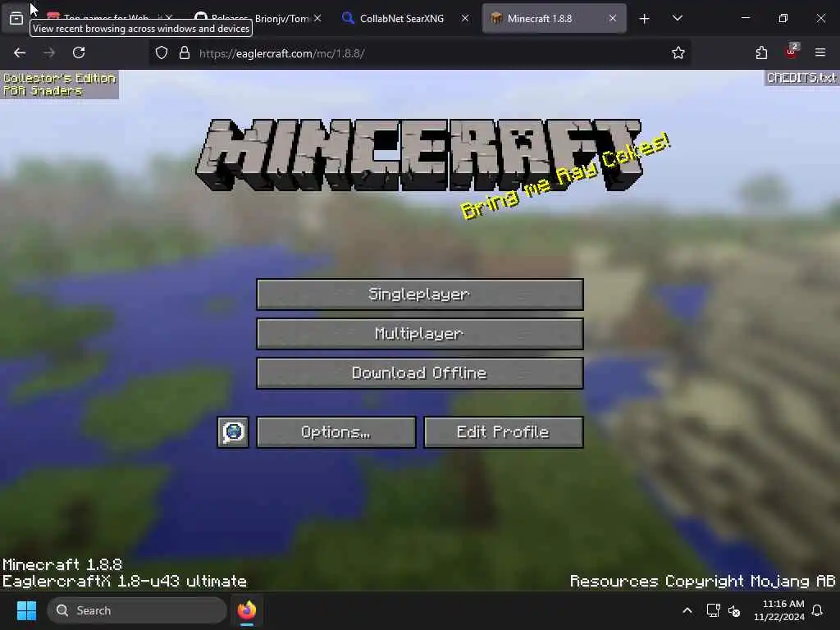
Task: Close the CollabNet SearXNG tab
Action: [465, 18]
